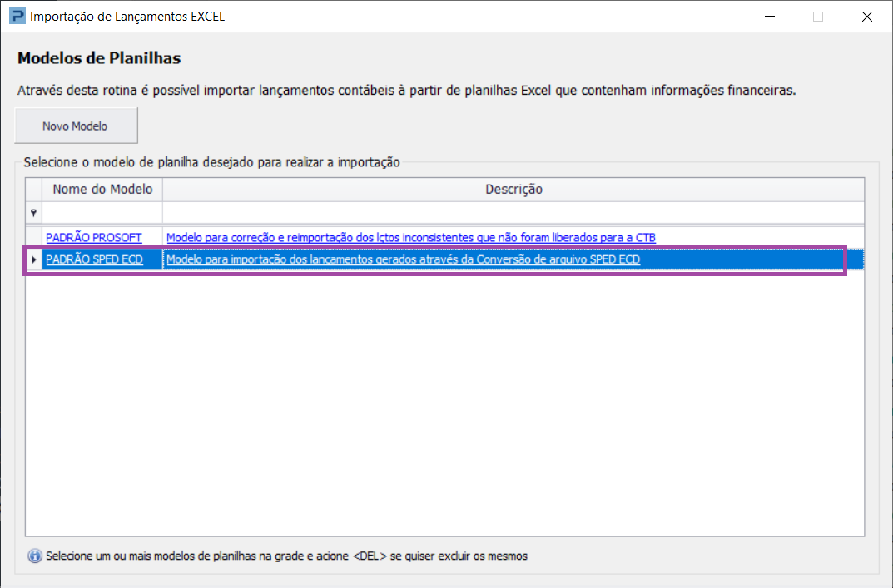This screenshot has height=588, width=893.
Task: Minimize the Importação de Lançamentos window
Action: (770, 17)
